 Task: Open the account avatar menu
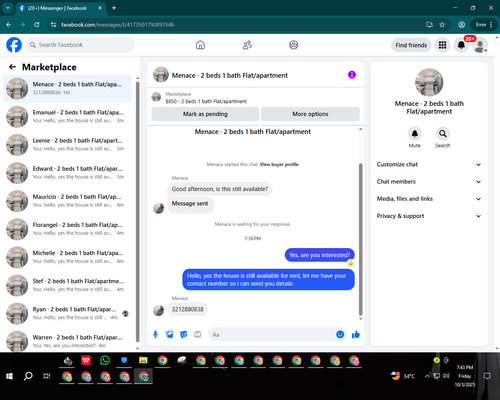click(480, 45)
